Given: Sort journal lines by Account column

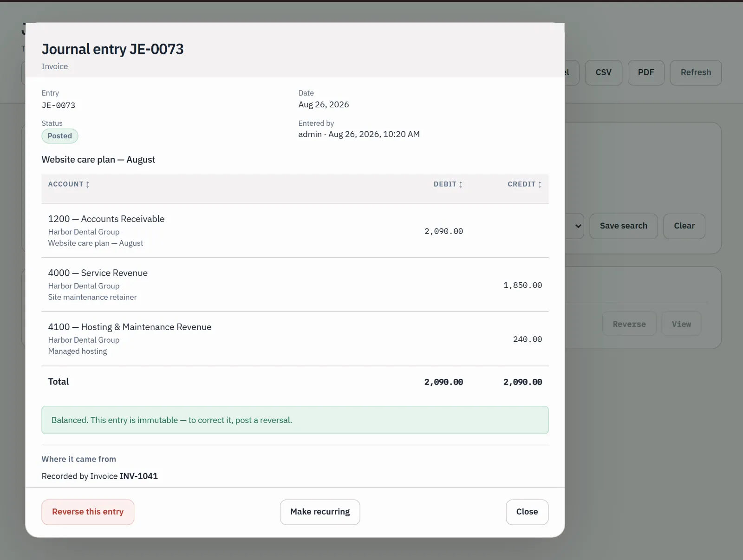Looking at the screenshot, I should [x=69, y=184].
